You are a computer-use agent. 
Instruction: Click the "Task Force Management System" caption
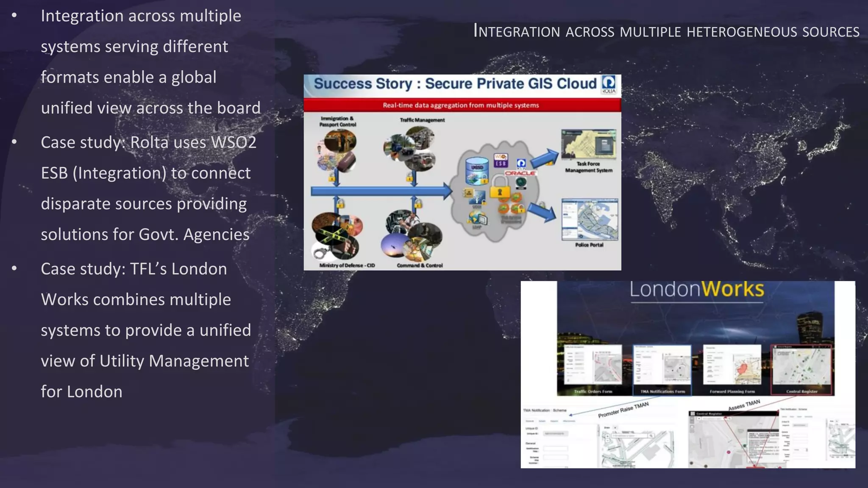589,167
